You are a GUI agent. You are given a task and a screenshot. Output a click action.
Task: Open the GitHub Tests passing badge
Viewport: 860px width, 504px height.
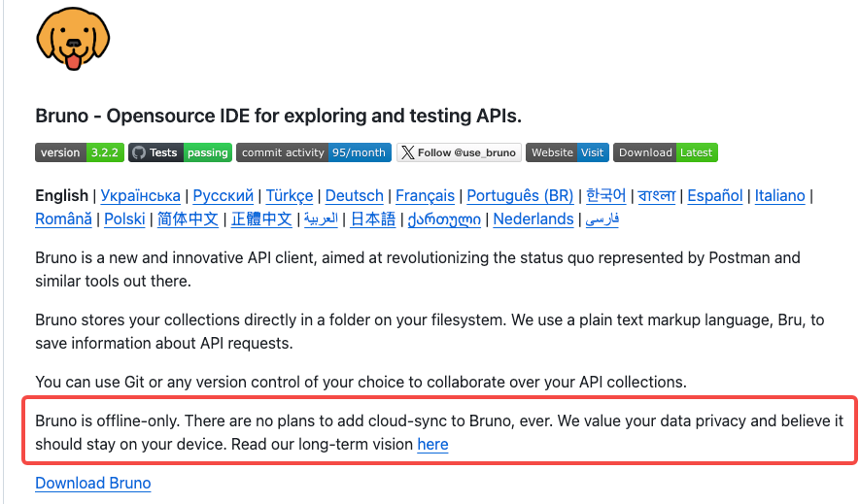180,152
